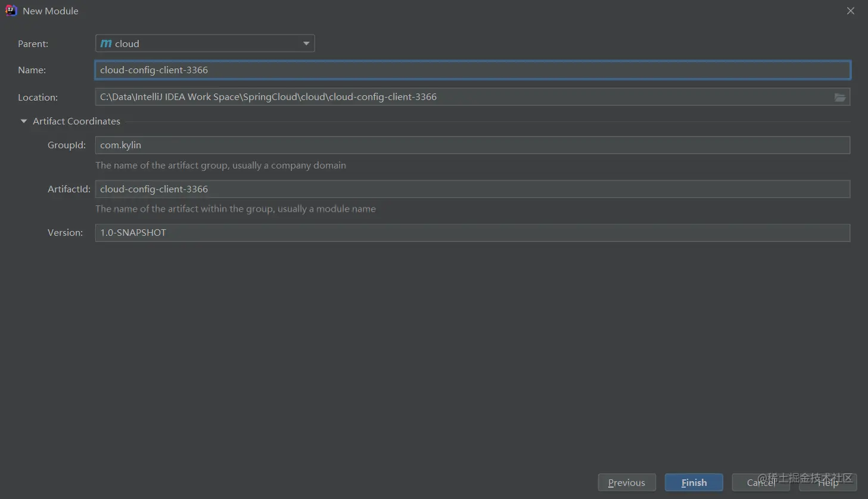Focus the Name field with cloud-config-client-3366
This screenshot has height=499, width=868.
point(472,70)
